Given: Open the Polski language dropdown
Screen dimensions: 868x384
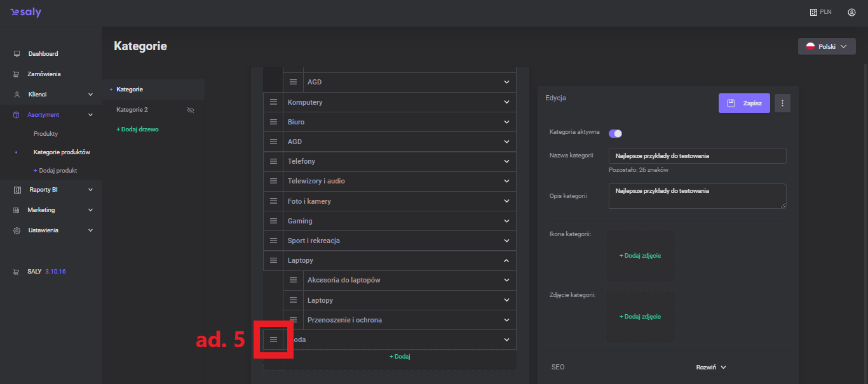Looking at the screenshot, I should coord(826,47).
